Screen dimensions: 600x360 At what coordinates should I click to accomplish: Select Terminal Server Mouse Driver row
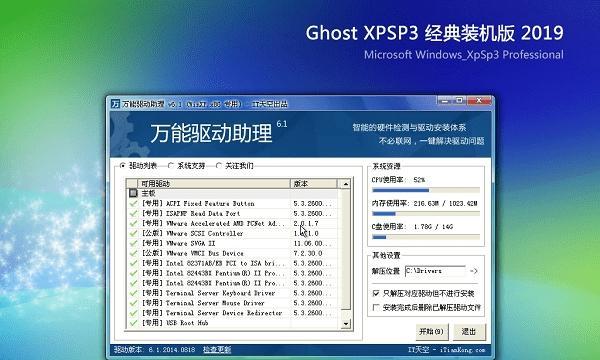tap(233, 303)
